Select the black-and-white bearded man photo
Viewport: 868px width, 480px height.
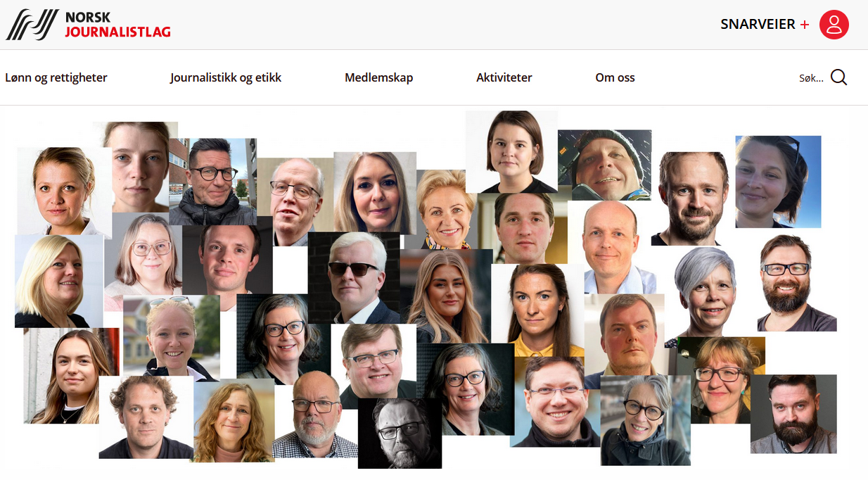[400, 434]
